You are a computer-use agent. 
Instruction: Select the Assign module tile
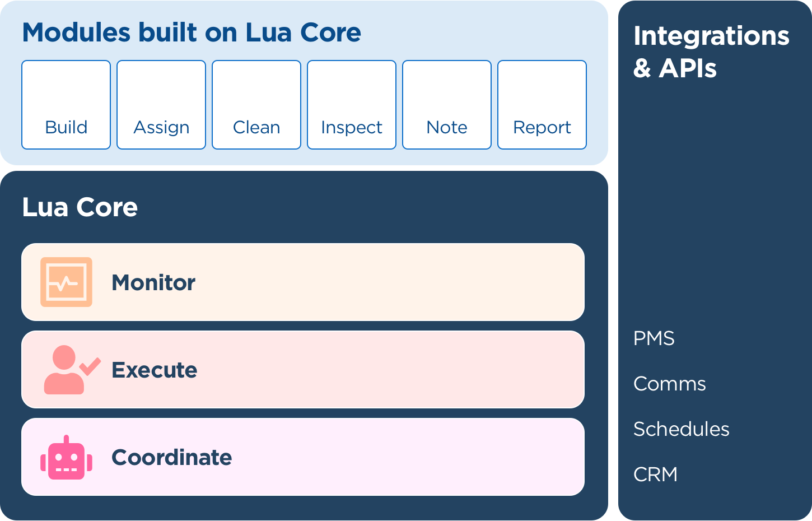(161, 105)
